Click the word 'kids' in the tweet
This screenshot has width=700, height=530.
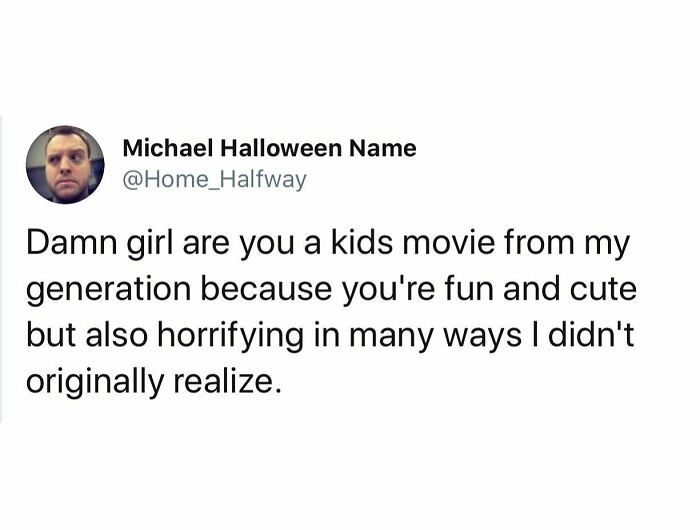(x=362, y=242)
